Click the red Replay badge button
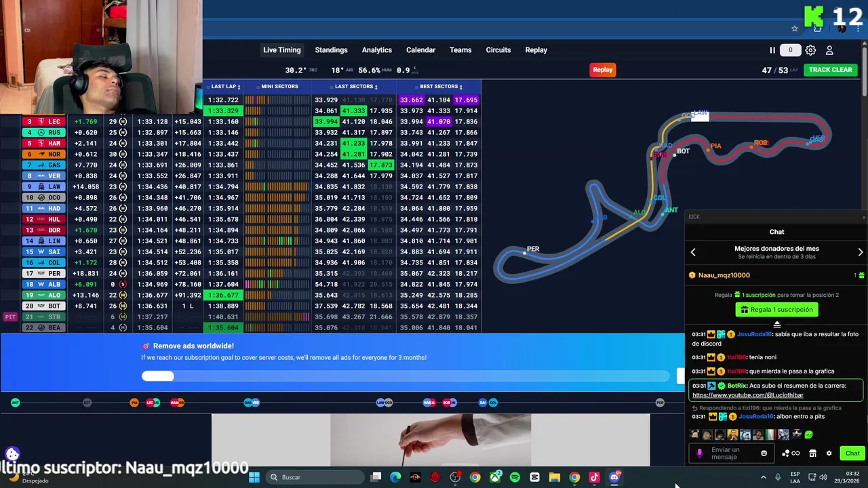 tap(602, 70)
